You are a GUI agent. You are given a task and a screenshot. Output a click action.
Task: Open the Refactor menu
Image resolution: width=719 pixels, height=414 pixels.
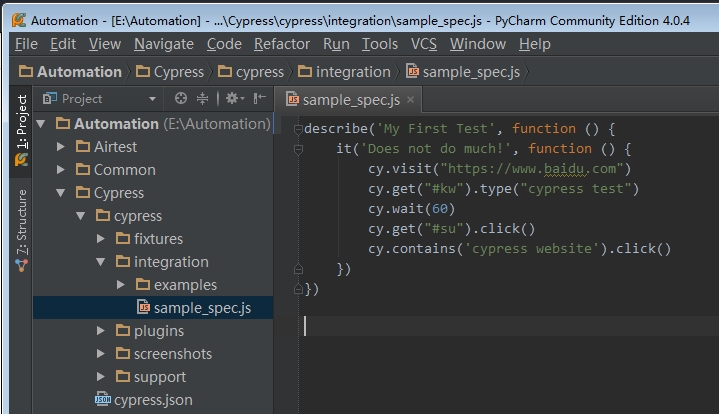(282, 44)
